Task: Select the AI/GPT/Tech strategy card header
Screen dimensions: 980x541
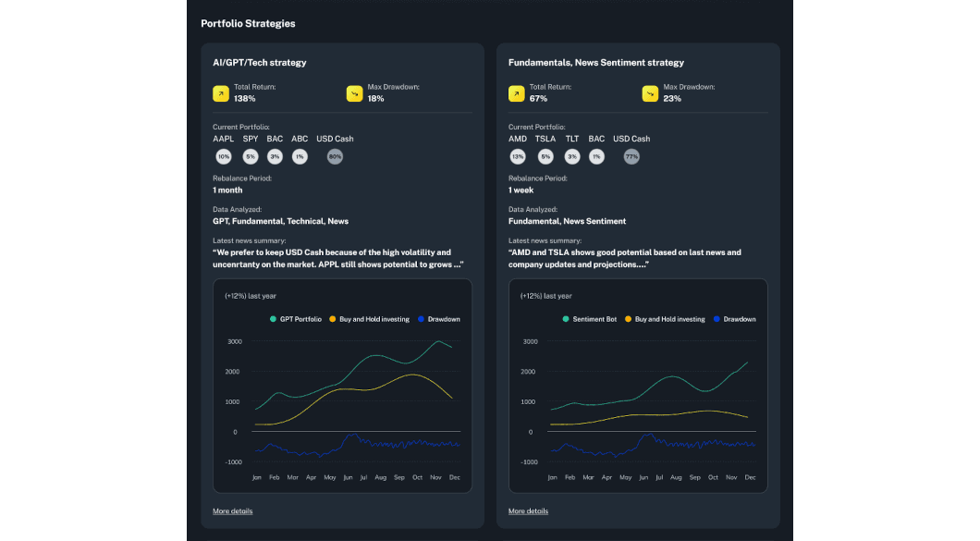Action: (x=261, y=62)
